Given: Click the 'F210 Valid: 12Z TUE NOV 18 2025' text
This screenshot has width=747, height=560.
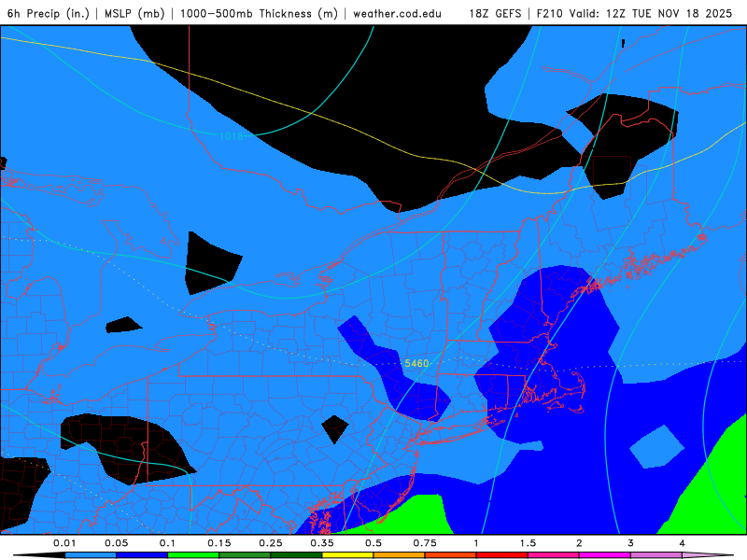Looking at the screenshot, I should pos(635,13).
